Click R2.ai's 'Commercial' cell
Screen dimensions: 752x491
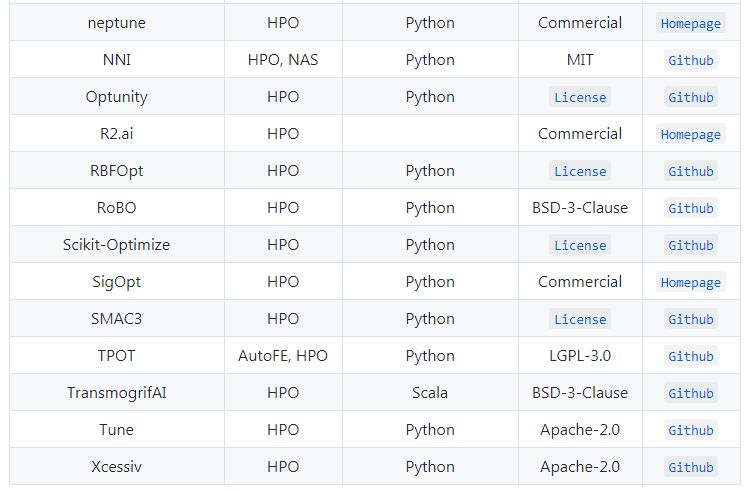[x=580, y=133]
